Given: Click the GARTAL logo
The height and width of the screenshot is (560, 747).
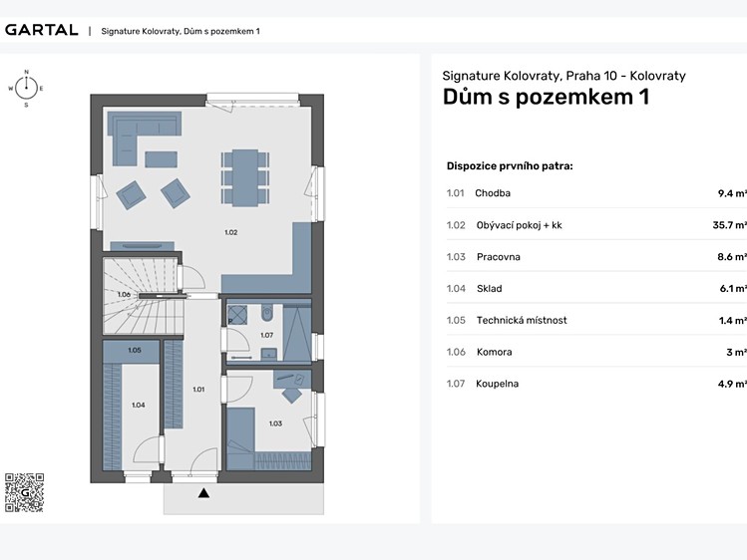Looking at the screenshot, I should [42, 30].
